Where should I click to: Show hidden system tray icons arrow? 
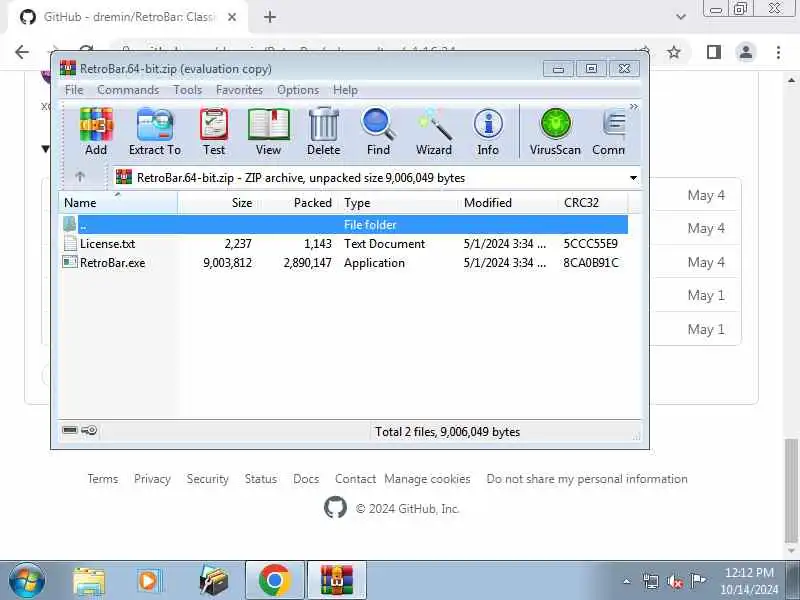pos(627,581)
